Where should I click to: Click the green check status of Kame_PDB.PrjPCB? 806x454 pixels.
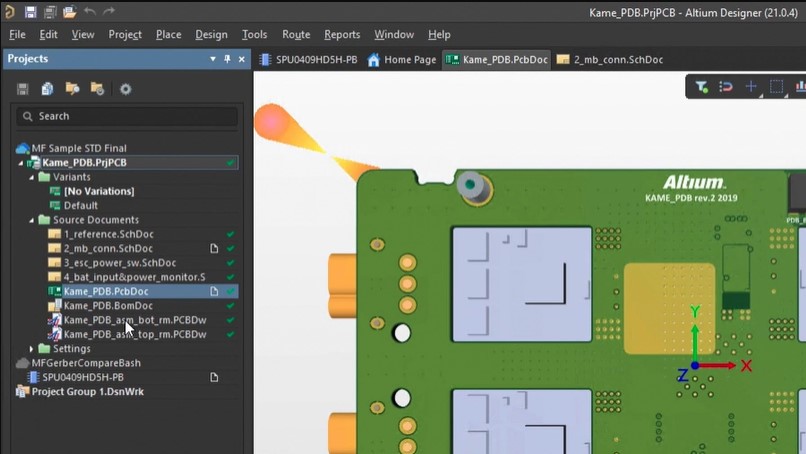(231, 162)
